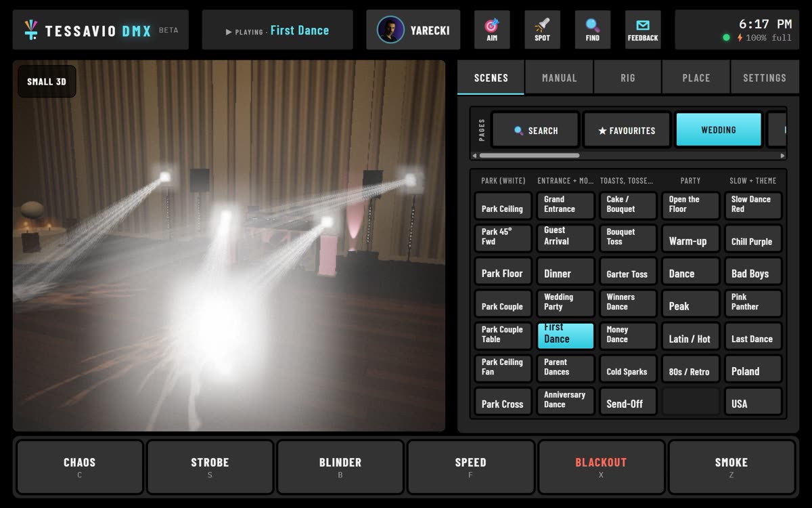Launch the Money Dance scene
812x508 pixels.
pyautogui.click(x=628, y=335)
